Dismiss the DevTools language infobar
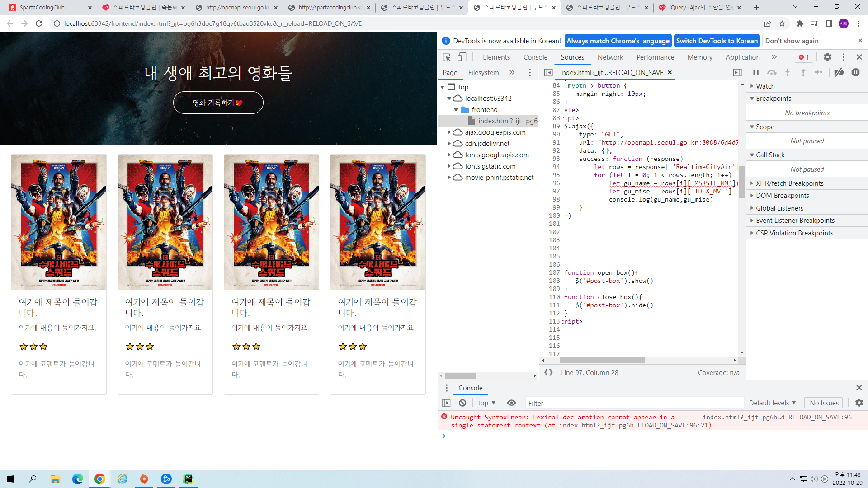This screenshot has width=868, height=488. tap(860, 41)
